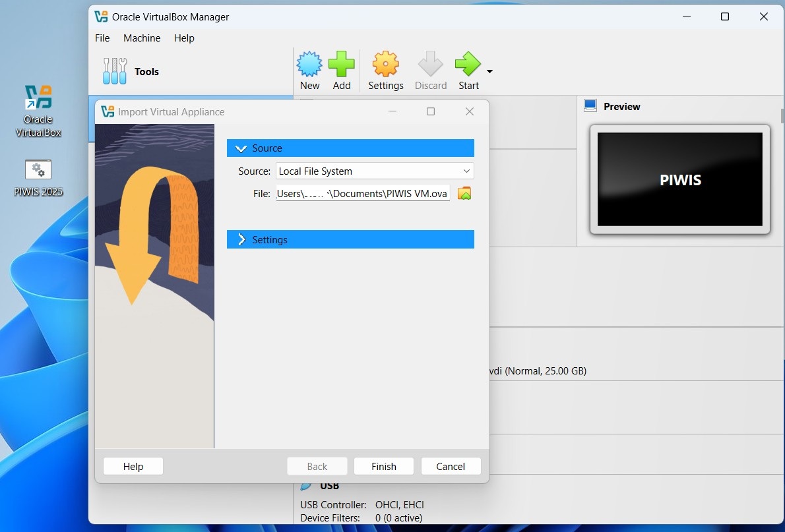This screenshot has width=785, height=532.
Task: Click 'vdi (Normal, 25.00 GB)' storage text
Action: pos(538,371)
